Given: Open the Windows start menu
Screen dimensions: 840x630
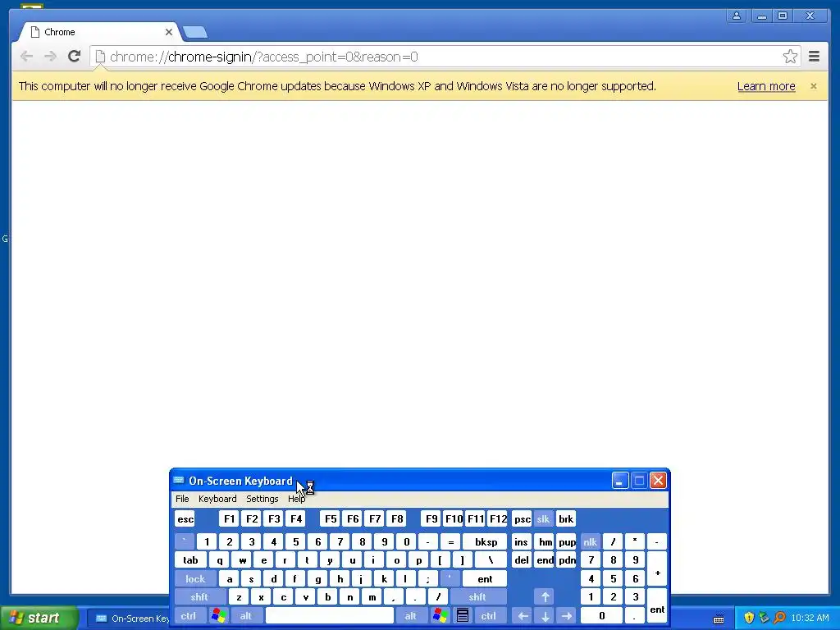Looking at the screenshot, I should click(x=39, y=618).
